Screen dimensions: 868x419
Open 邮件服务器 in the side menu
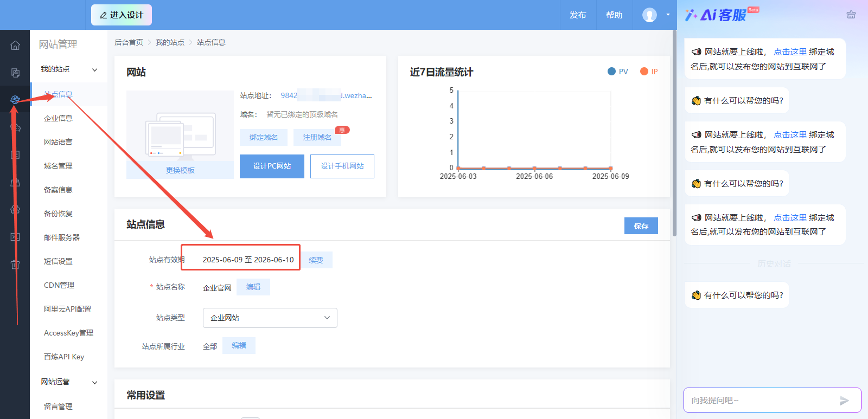point(62,237)
